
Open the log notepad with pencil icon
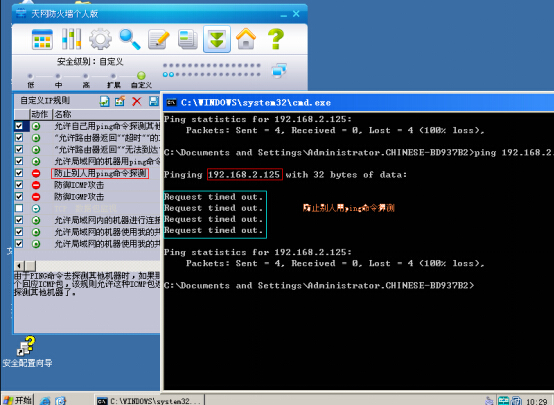[159, 39]
